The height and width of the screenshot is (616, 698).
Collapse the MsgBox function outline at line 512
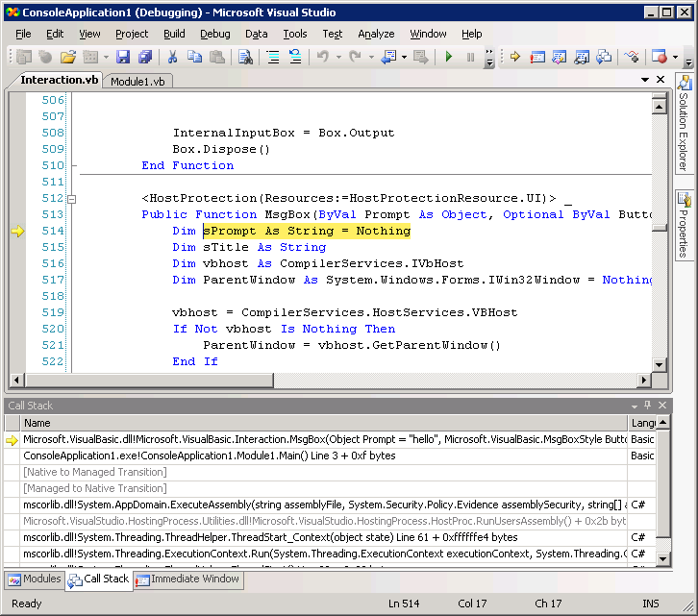(72, 199)
